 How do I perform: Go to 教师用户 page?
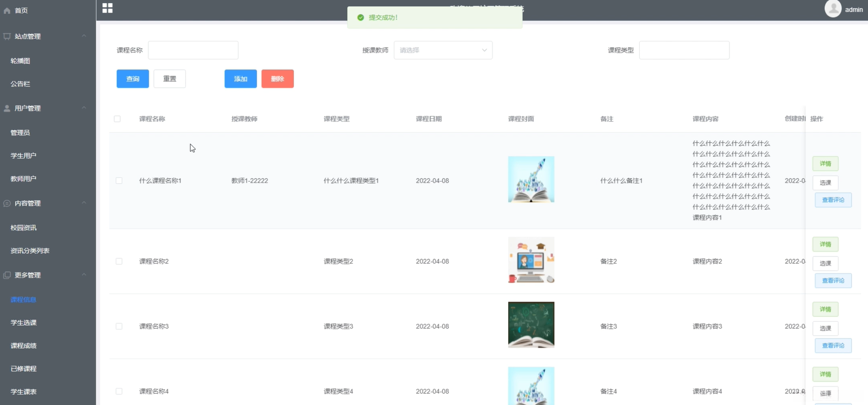23,178
